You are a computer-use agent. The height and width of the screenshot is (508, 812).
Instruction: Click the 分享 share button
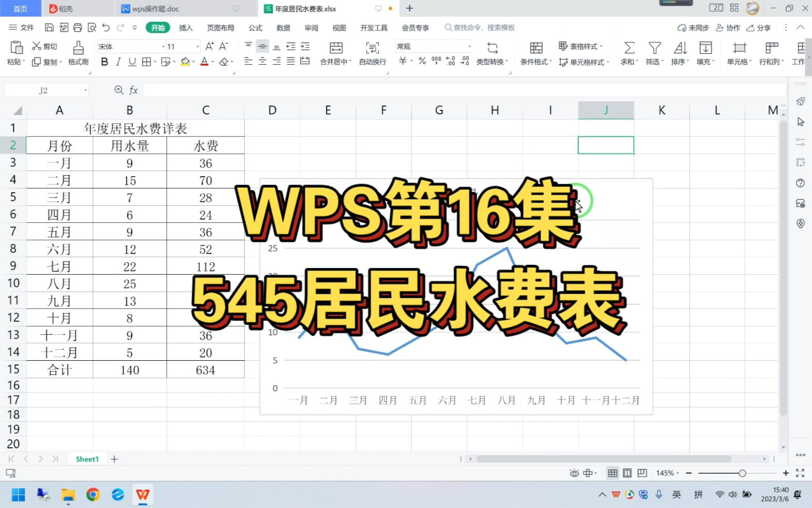pos(759,27)
